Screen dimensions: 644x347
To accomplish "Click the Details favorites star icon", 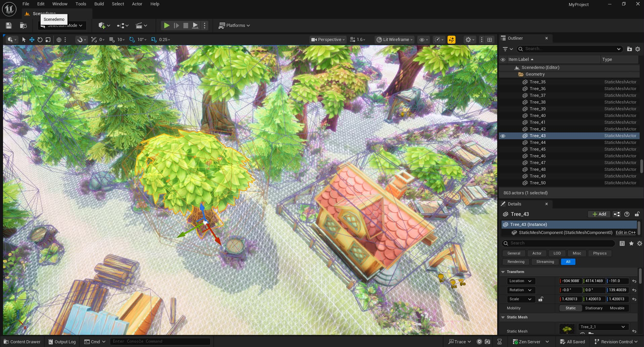I will 631,243.
